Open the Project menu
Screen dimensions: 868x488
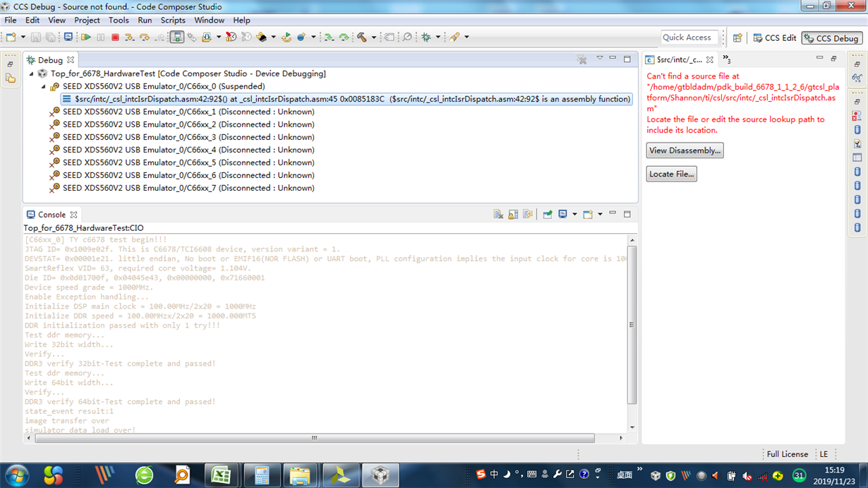88,20
